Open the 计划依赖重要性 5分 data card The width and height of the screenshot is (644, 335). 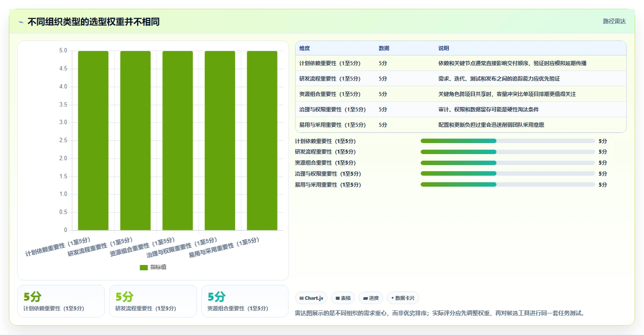pos(61,301)
